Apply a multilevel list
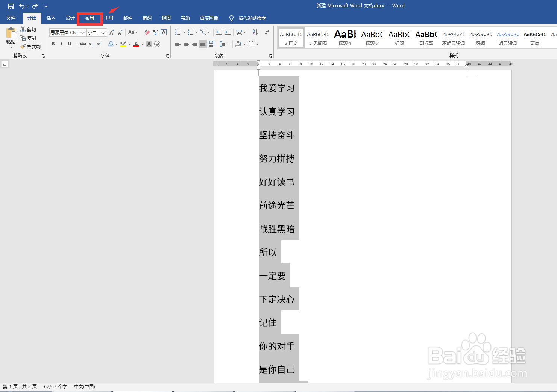557x392 pixels. click(203, 32)
